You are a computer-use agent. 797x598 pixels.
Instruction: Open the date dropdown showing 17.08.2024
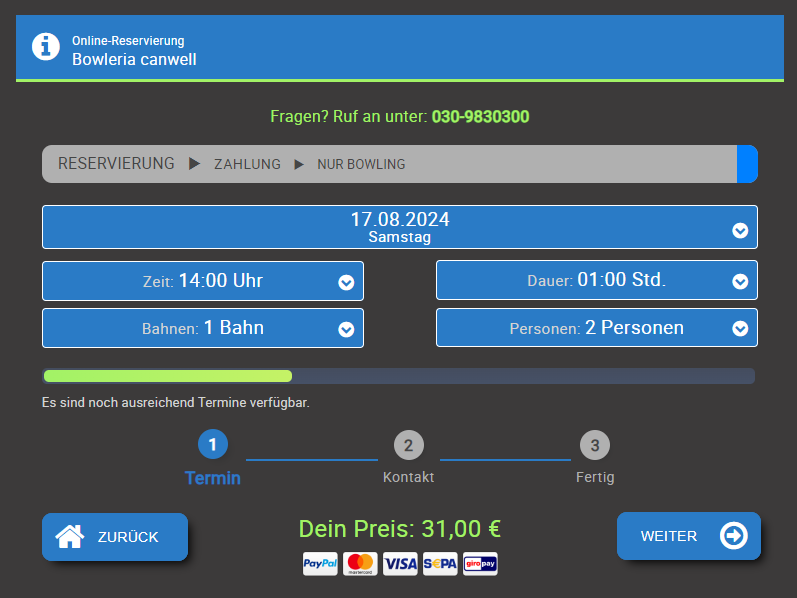(399, 227)
